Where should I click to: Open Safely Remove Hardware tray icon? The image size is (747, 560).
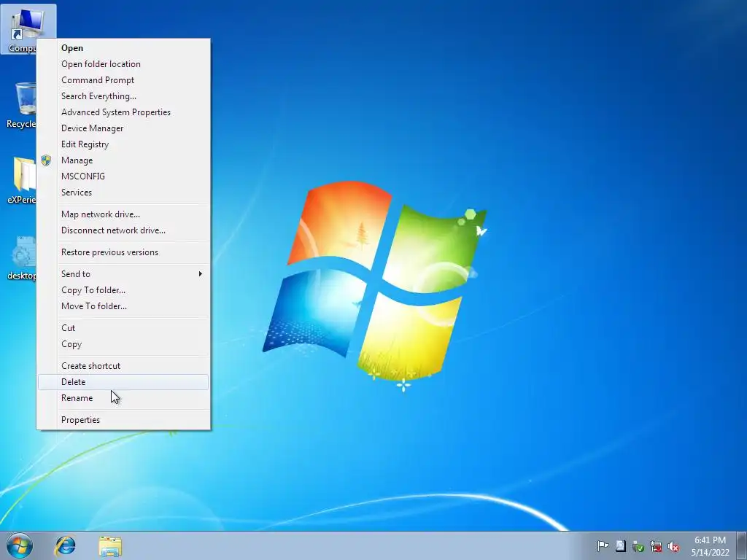pyautogui.click(x=638, y=547)
